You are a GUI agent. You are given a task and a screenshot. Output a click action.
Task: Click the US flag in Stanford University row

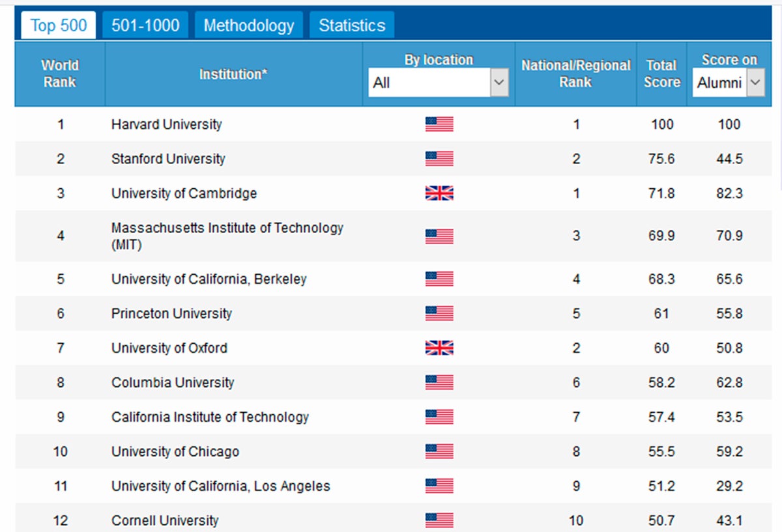[439, 159]
